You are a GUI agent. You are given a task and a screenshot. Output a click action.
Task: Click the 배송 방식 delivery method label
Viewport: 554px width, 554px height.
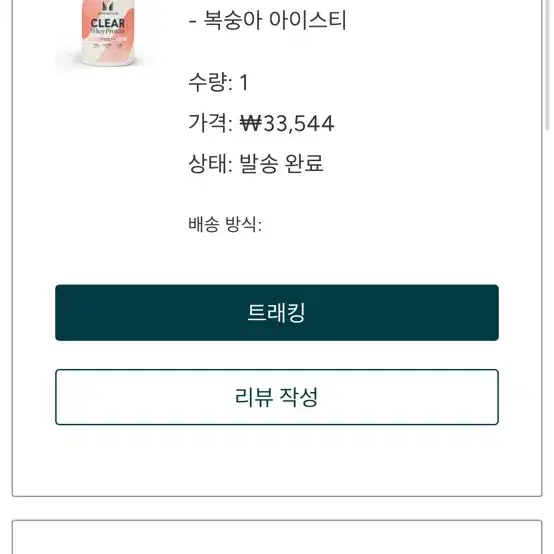(x=225, y=224)
